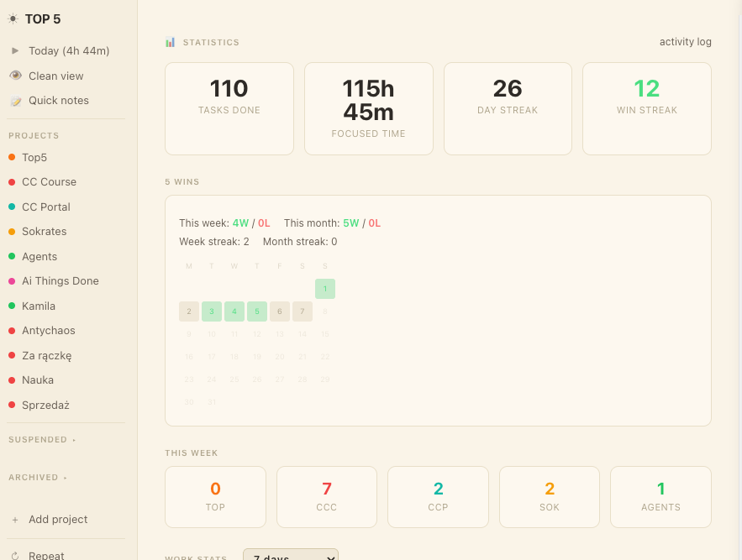Image resolution: width=742 pixels, height=560 pixels.
Task: Expand the Suspended projects section
Action: click(x=42, y=440)
